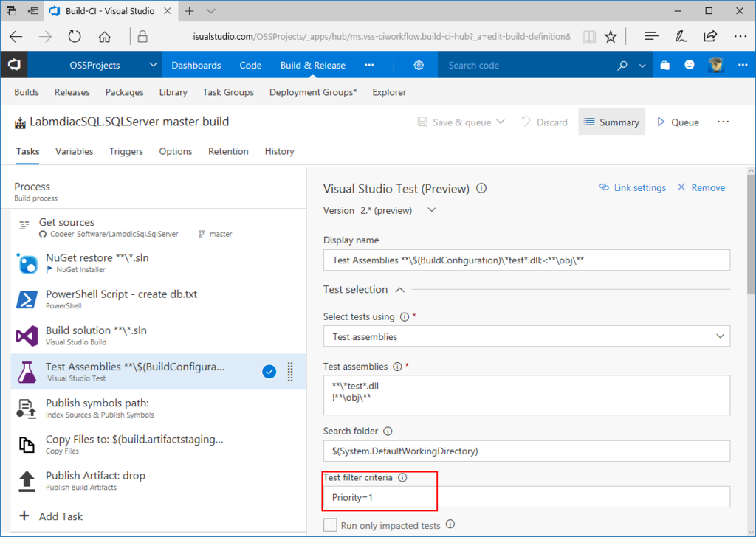
Task: Switch to the Options tab
Action: click(176, 151)
